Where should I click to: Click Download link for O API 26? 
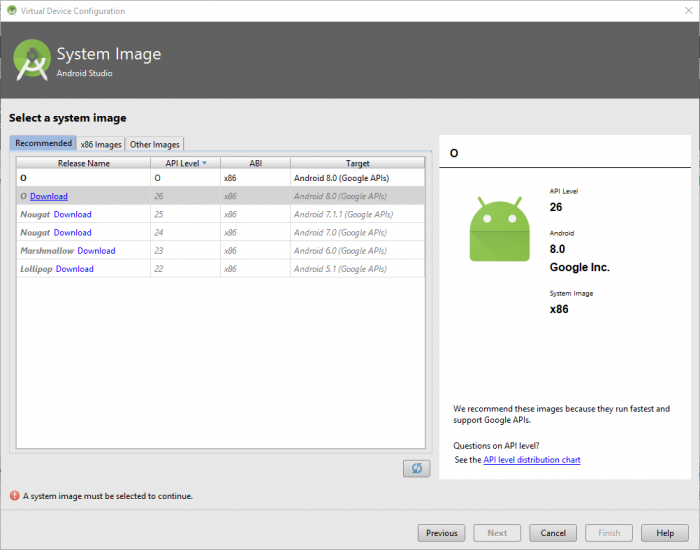point(49,196)
